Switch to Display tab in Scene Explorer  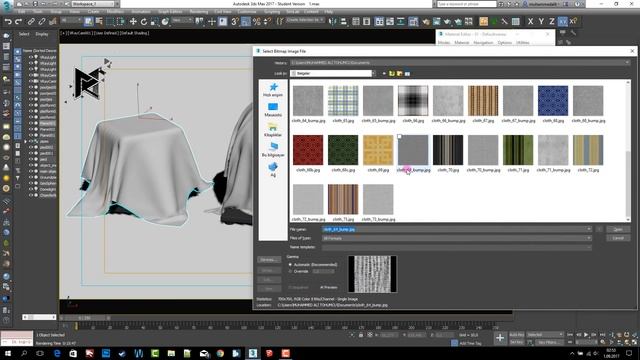pos(42,34)
